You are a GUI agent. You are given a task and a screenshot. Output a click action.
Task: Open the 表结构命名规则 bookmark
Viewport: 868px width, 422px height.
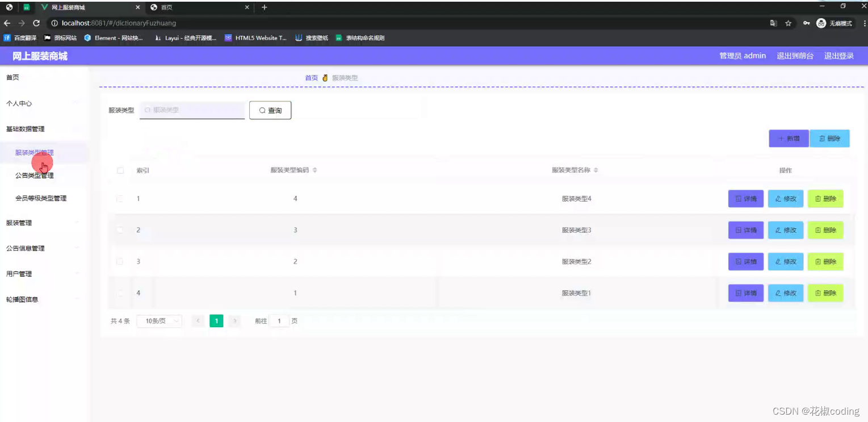(x=360, y=38)
